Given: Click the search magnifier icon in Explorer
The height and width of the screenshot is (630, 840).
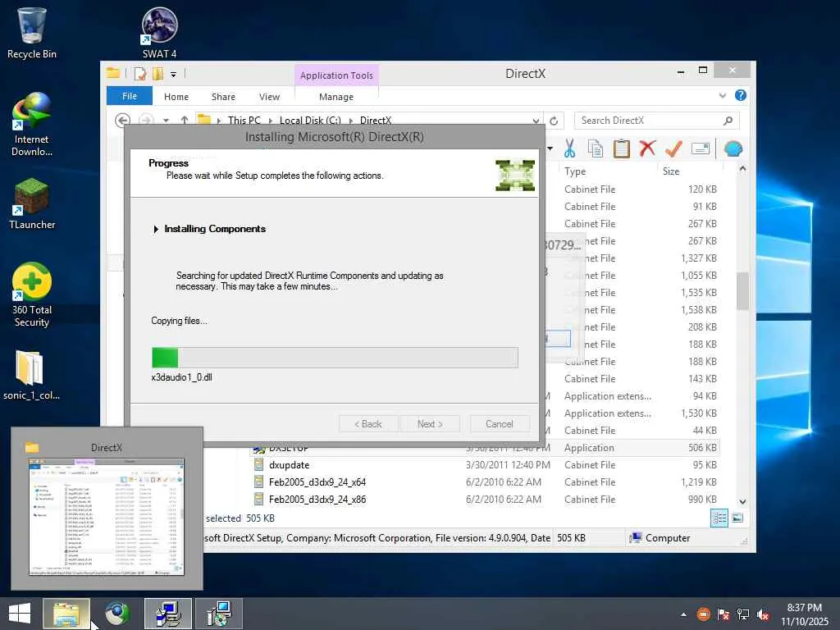Looking at the screenshot, I should coord(728,121).
